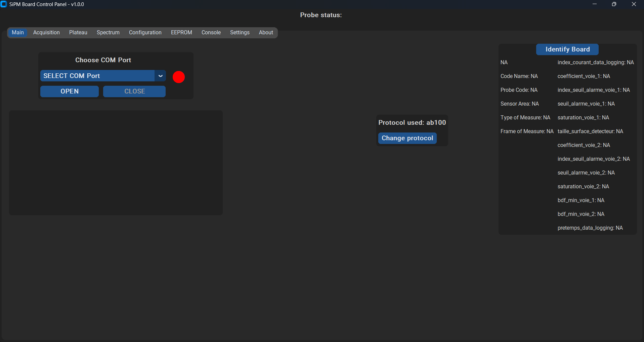This screenshot has height=342, width=644.
Task: Switch to the Main tab
Action: click(18, 33)
